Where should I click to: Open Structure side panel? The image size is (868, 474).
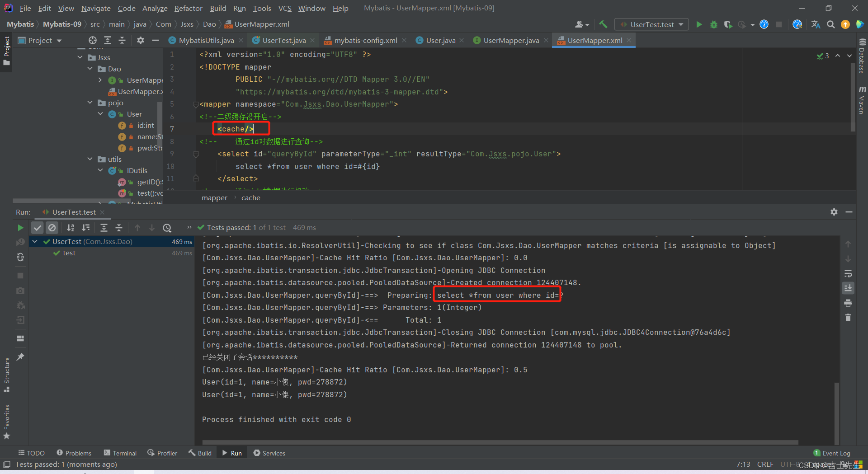7,375
